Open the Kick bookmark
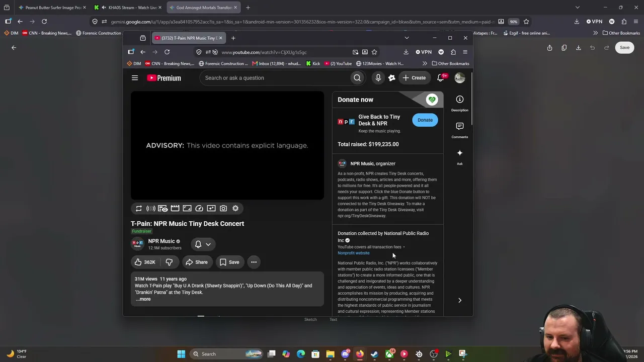The width and height of the screenshot is (644, 362). pos(312,64)
